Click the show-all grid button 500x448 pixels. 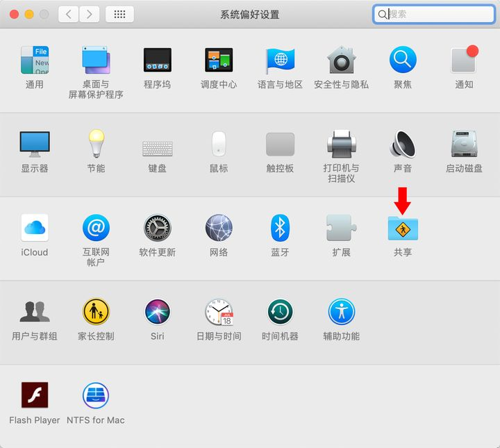click(119, 14)
